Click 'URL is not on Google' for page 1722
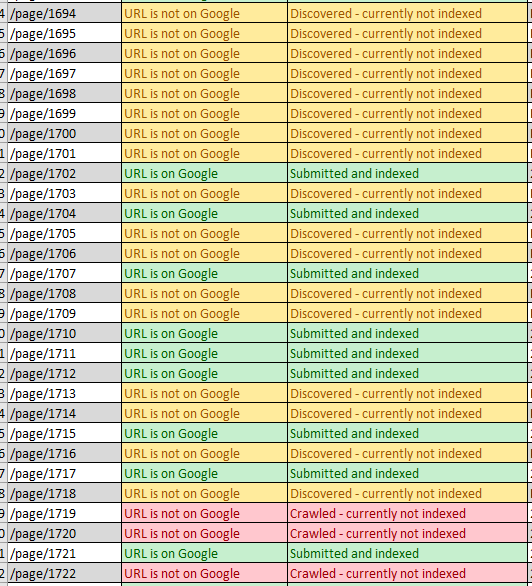The width and height of the screenshot is (532, 586). coord(182,573)
